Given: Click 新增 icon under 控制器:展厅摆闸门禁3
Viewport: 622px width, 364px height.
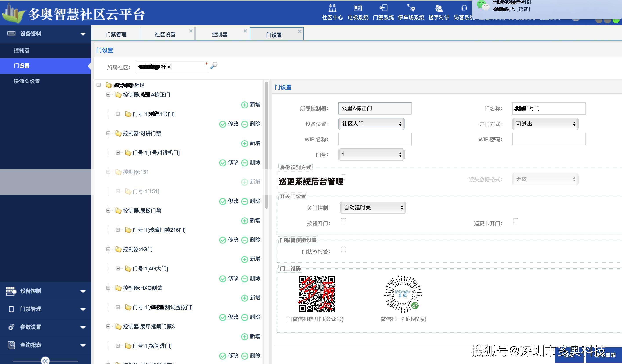Looking at the screenshot, I should click(244, 337).
